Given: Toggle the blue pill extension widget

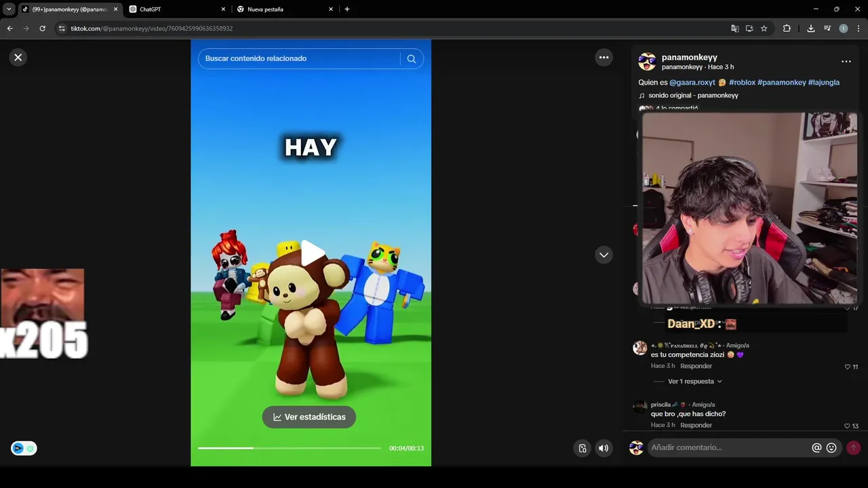Looking at the screenshot, I should [x=24, y=448].
